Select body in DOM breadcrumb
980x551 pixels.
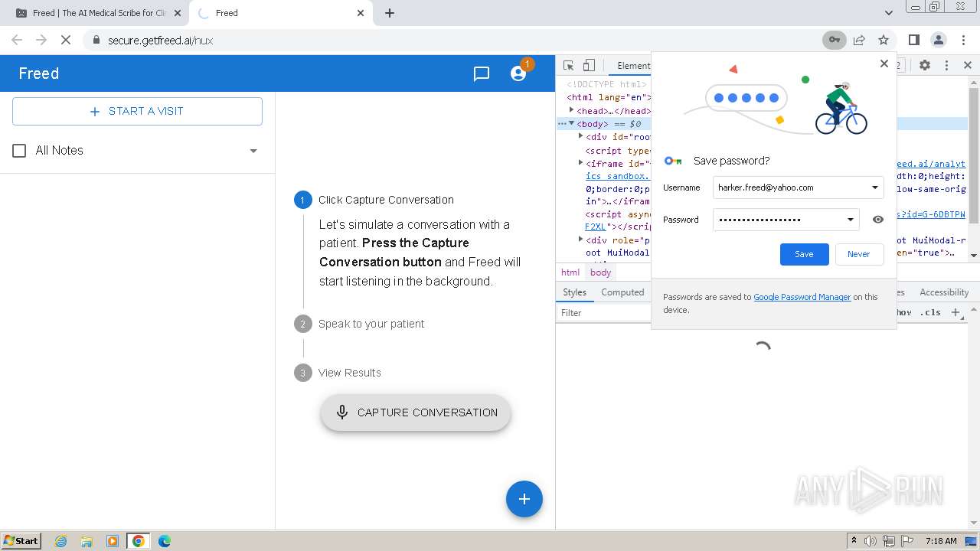(x=600, y=272)
